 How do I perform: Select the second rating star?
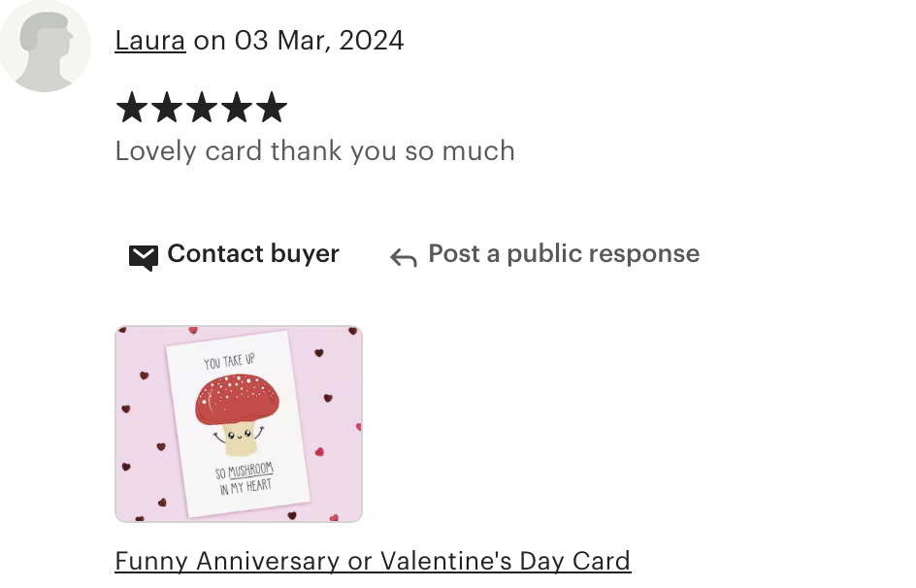[167, 108]
